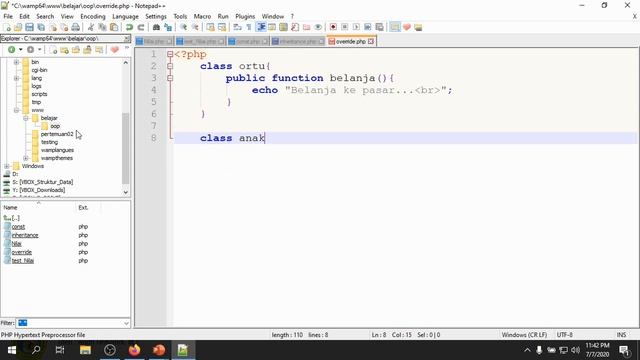Toggle Show All Characters pilcrow button
The height and width of the screenshot is (360, 640).
coord(249,27)
